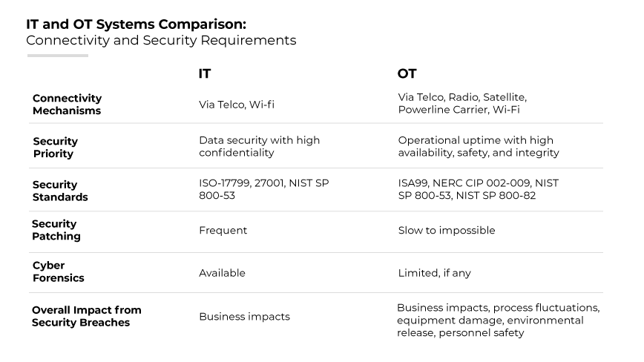This screenshot has height=362, width=644.
Task: Click the "Limited, if any" cell
Action: pyautogui.click(x=434, y=273)
